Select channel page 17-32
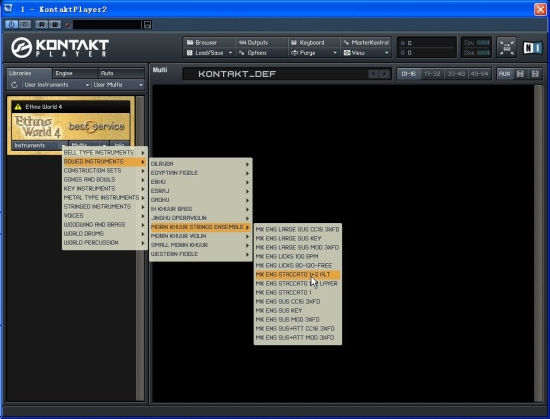Viewport: 550px width, 419px height. pos(432,74)
